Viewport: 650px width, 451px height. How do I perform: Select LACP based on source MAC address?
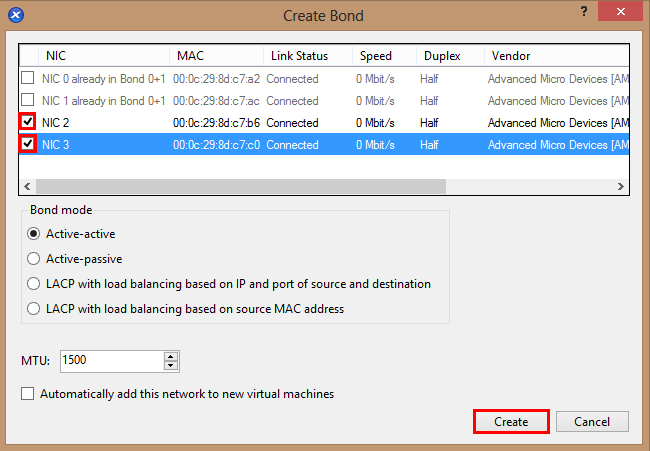tap(34, 309)
